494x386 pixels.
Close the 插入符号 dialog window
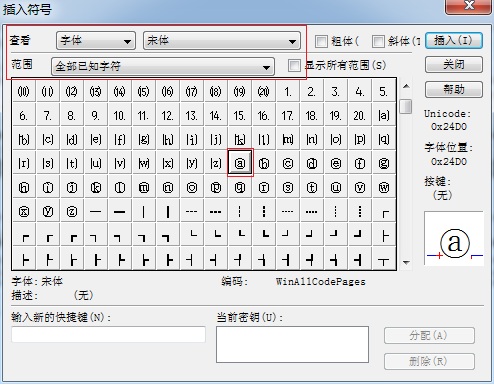click(468, 6)
